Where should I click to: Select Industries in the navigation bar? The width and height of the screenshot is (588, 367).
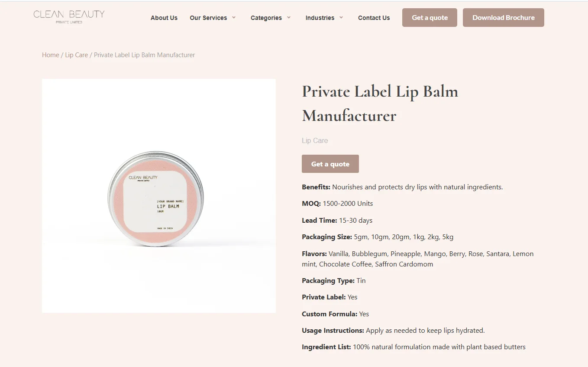tap(320, 18)
